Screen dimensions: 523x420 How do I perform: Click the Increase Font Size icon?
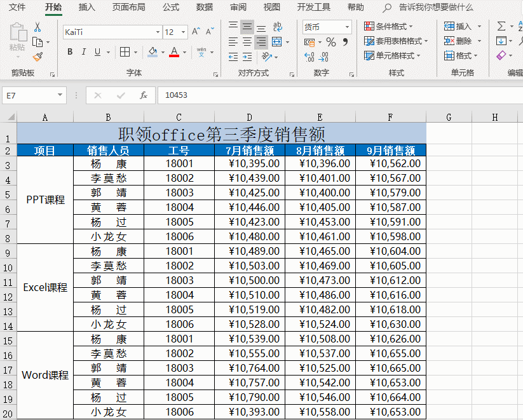pos(196,32)
